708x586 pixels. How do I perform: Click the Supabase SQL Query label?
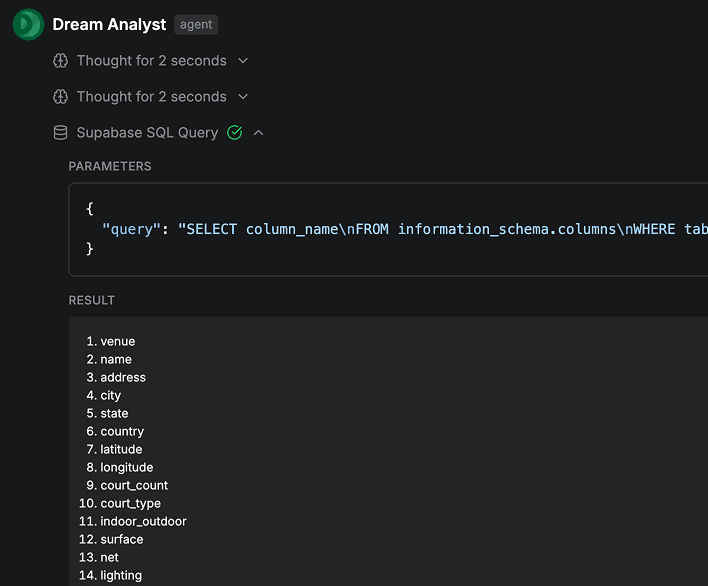[x=147, y=133]
